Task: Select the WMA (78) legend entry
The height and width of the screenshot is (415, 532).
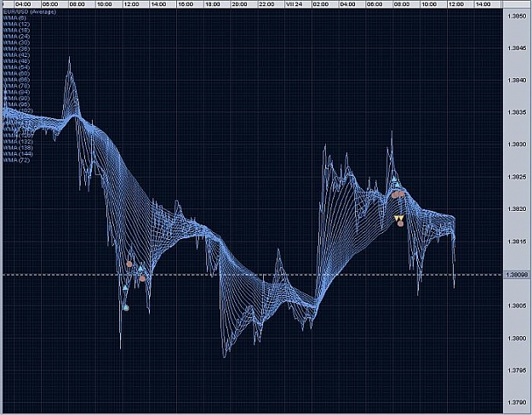Action: (16, 86)
